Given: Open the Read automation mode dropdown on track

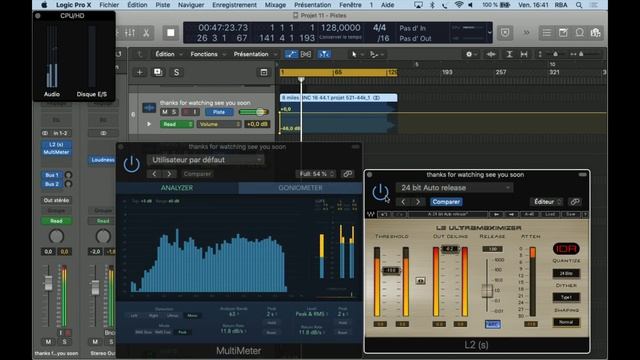Looking at the screenshot, I should click(x=177, y=124).
